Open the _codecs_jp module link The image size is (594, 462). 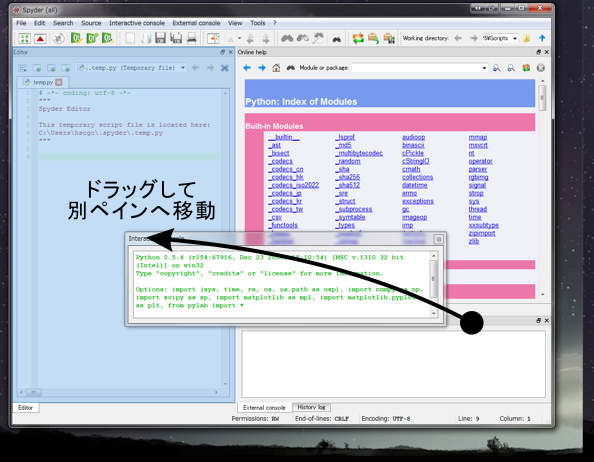286,193
